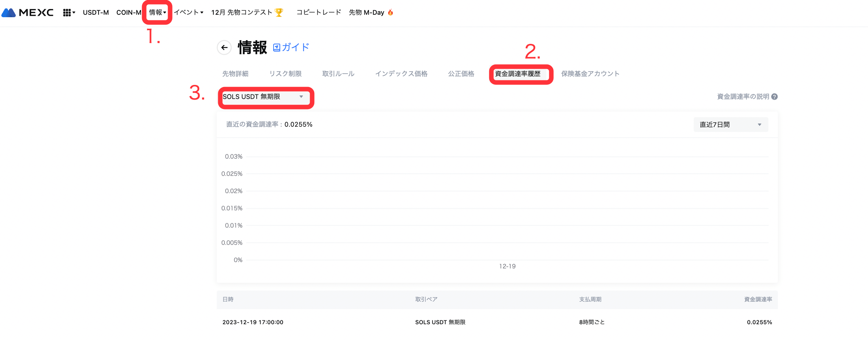This screenshot has width=868, height=340.
Task: Switch to the リスク制限 tab
Action: pyautogui.click(x=285, y=74)
